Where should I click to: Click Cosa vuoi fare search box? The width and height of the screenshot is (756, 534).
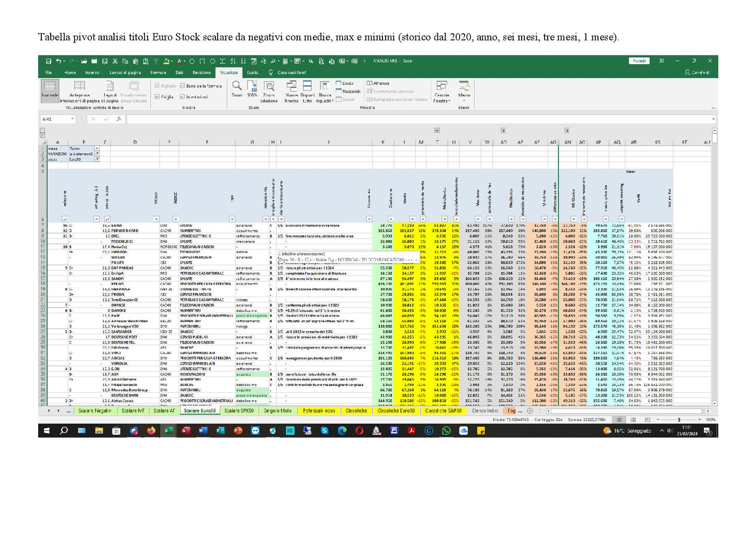point(287,73)
